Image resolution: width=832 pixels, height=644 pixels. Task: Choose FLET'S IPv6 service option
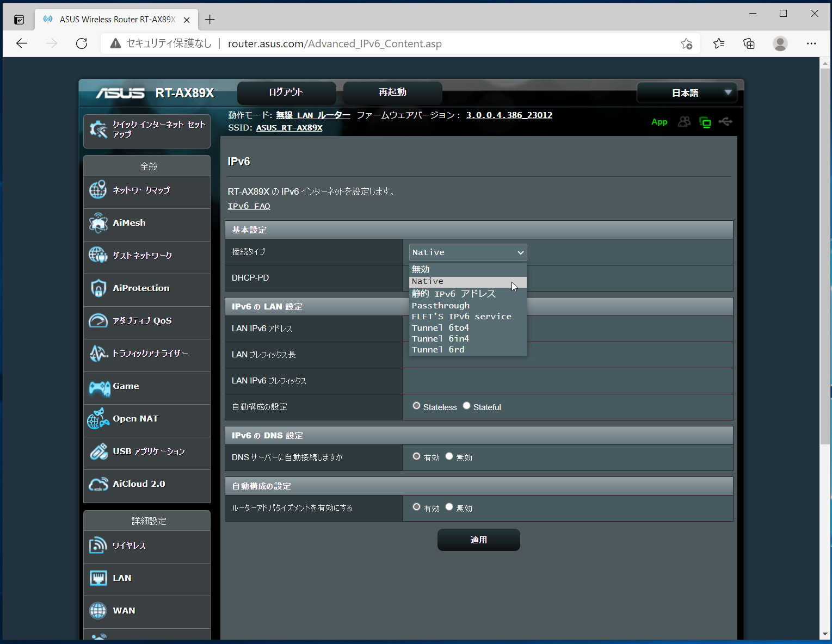click(467, 317)
